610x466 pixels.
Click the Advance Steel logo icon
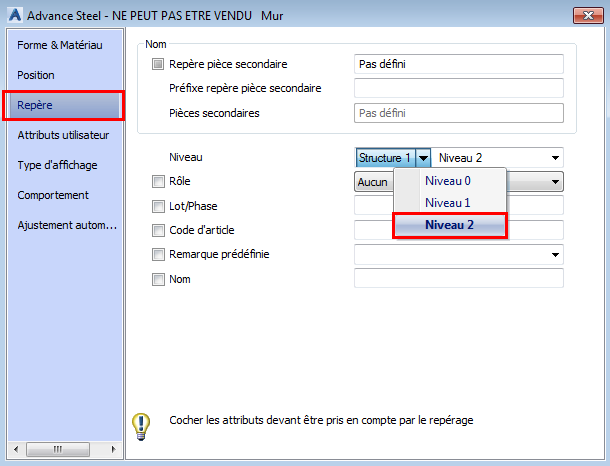[15, 15]
